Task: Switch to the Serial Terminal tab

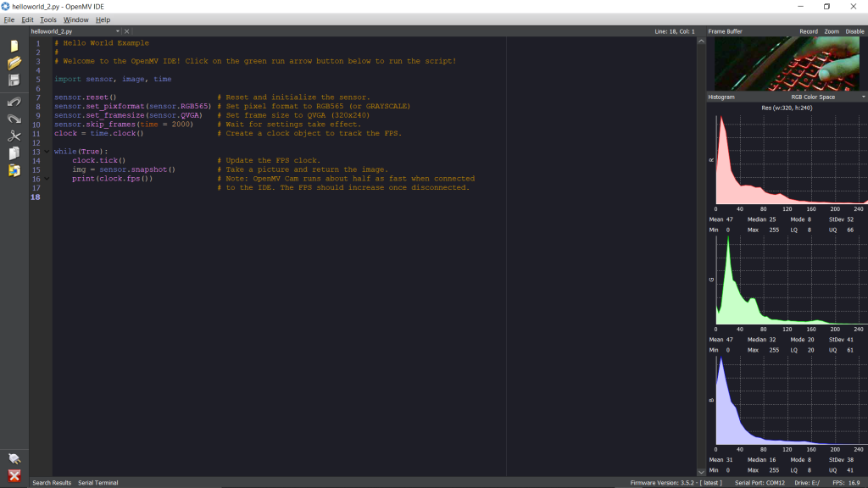Action: tap(98, 483)
